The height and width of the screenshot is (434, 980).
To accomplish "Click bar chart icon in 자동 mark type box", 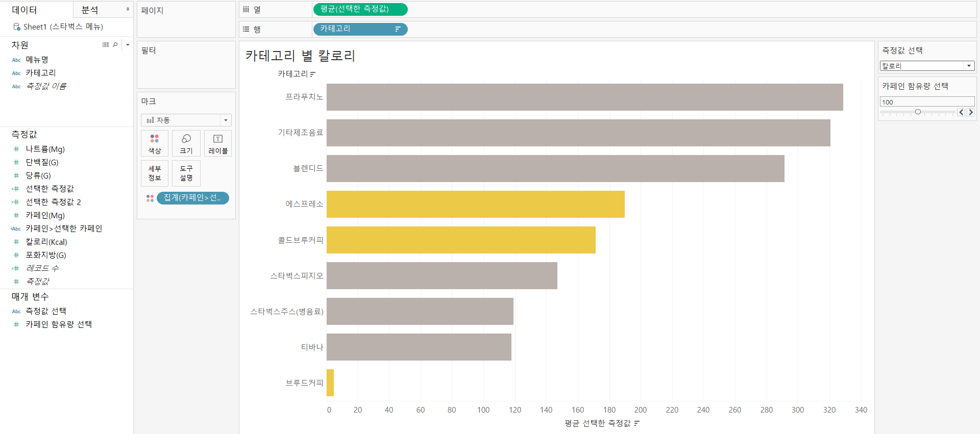I will [150, 120].
